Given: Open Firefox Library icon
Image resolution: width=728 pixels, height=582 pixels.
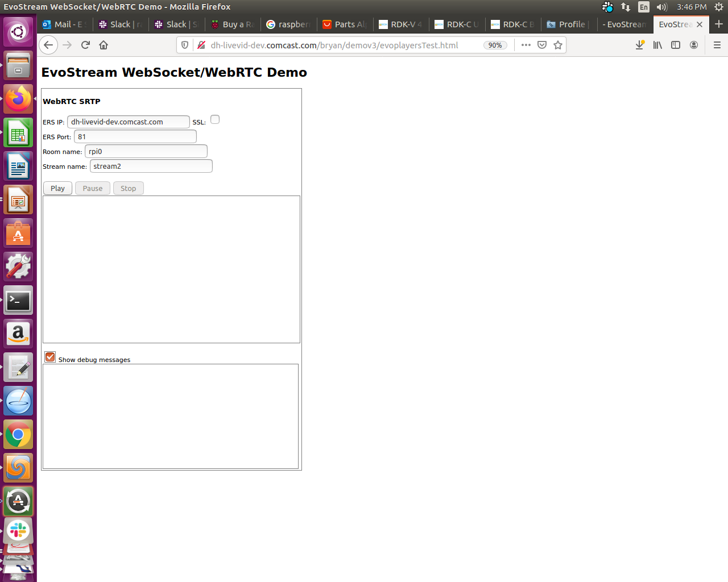Looking at the screenshot, I should coord(657,45).
